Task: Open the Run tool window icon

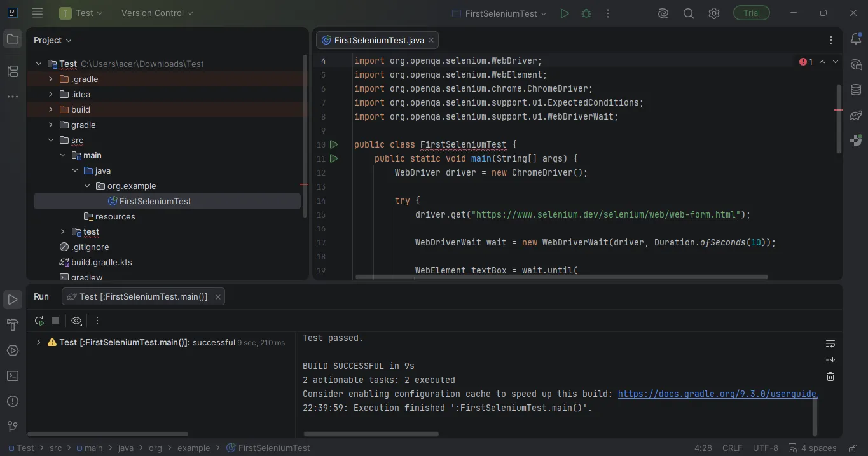Action: (x=12, y=300)
